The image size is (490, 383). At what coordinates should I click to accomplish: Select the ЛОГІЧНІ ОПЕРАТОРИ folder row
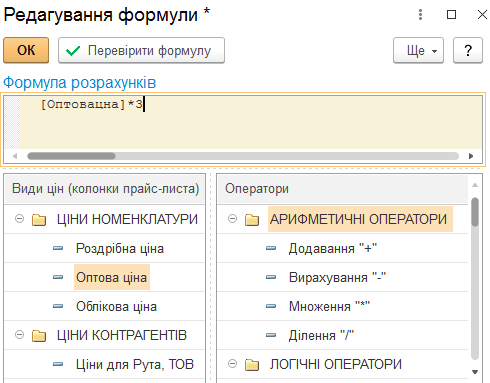[343, 364]
